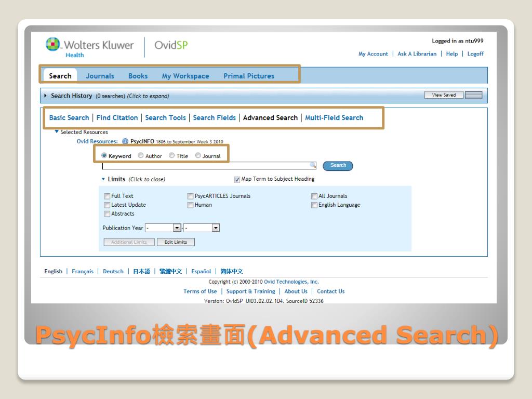Open the Journals tab
532x399 pixels.
100,76
